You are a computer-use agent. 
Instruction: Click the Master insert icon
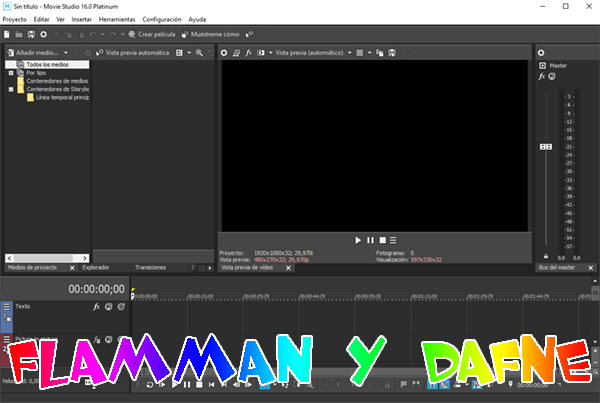point(542,65)
